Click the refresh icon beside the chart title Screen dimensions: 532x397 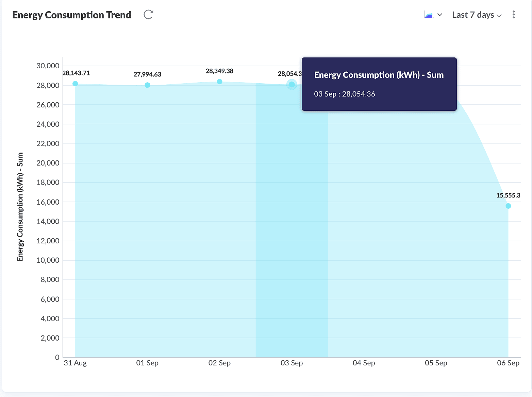(x=148, y=15)
